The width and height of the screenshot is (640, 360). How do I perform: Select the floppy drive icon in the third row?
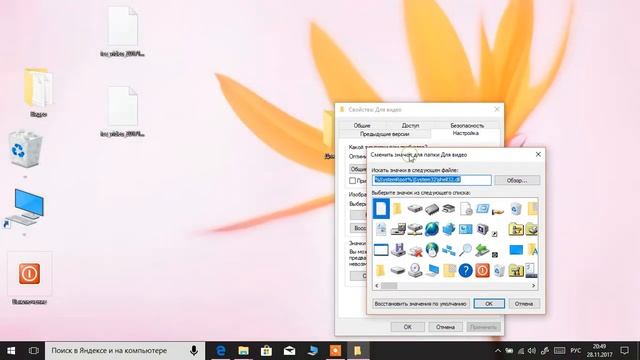tap(398, 250)
